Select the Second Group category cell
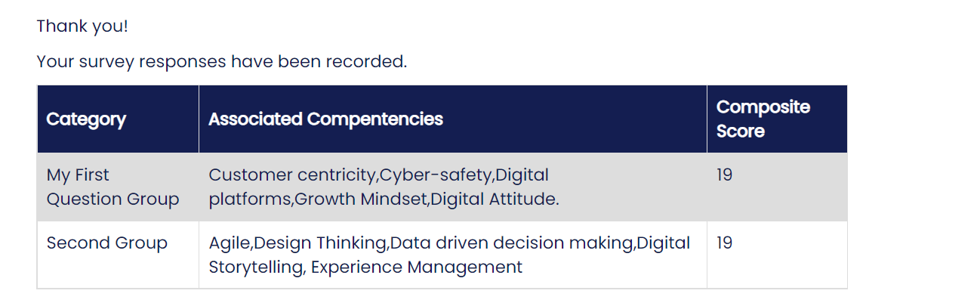This screenshot has width=980, height=306. (118, 255)
